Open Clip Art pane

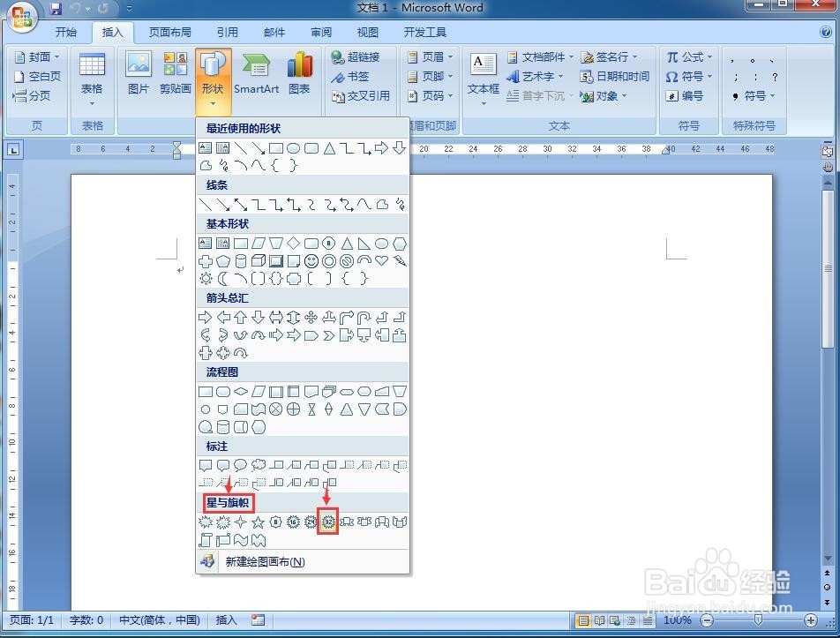(x=176, y=73)
